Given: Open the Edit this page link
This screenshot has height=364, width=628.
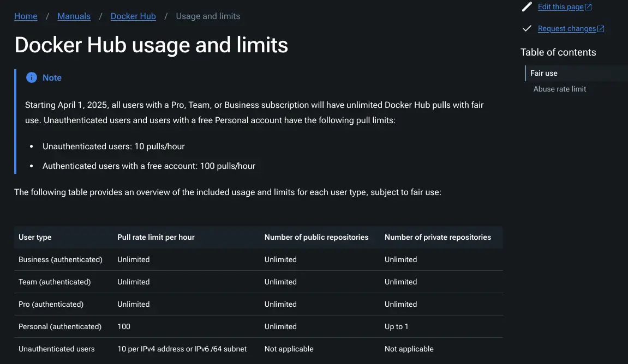Looking at the screenshot, I should pyautogui.click(x=560, y=7).
